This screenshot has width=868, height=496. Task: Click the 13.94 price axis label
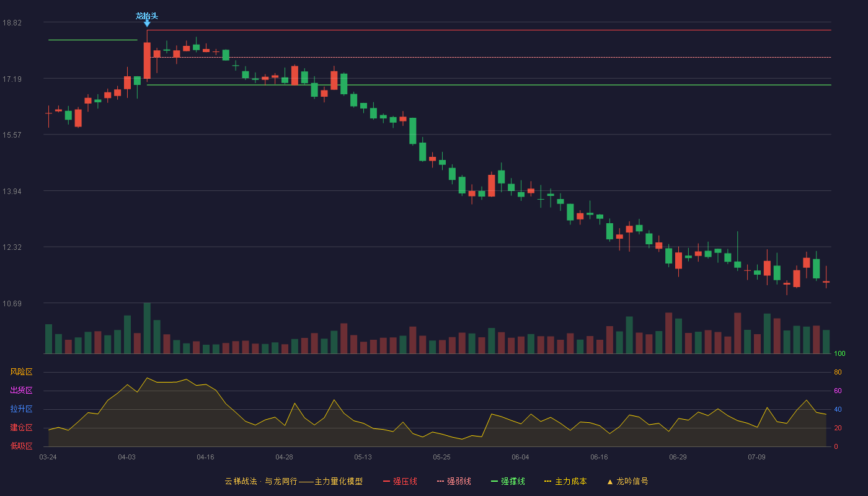point(12,191)
